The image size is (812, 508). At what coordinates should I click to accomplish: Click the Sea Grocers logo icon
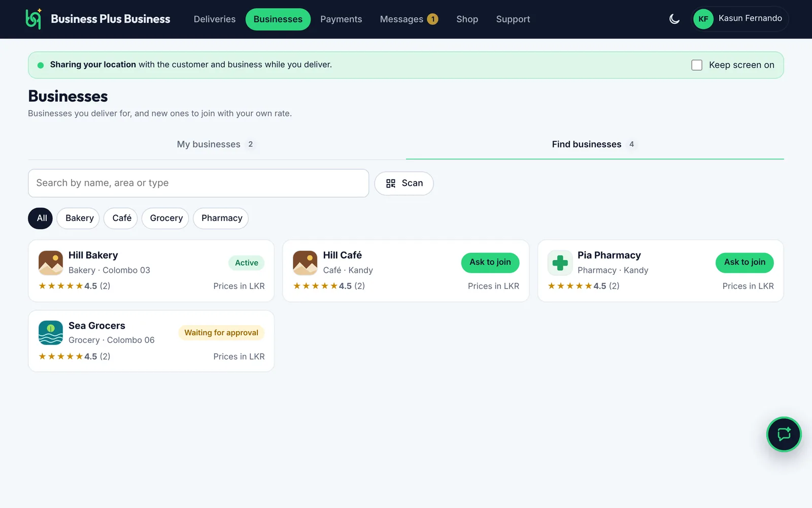(x=51, y=333)
